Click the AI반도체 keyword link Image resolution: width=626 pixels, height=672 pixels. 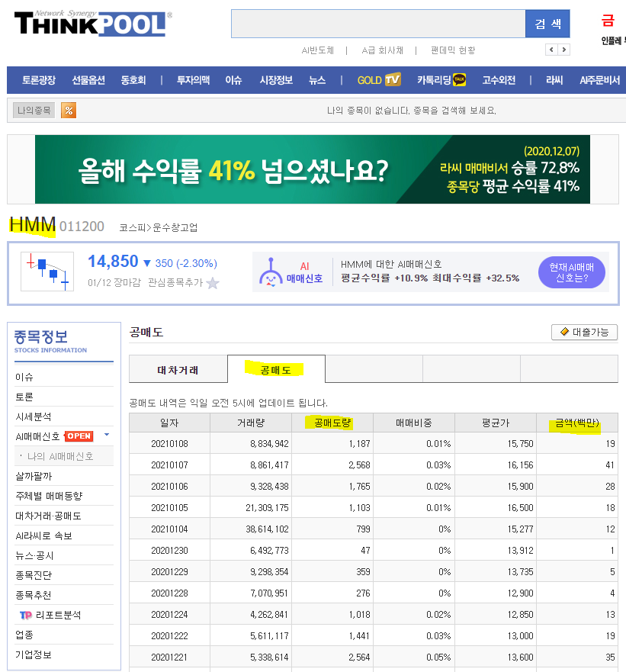coord(317,50)
